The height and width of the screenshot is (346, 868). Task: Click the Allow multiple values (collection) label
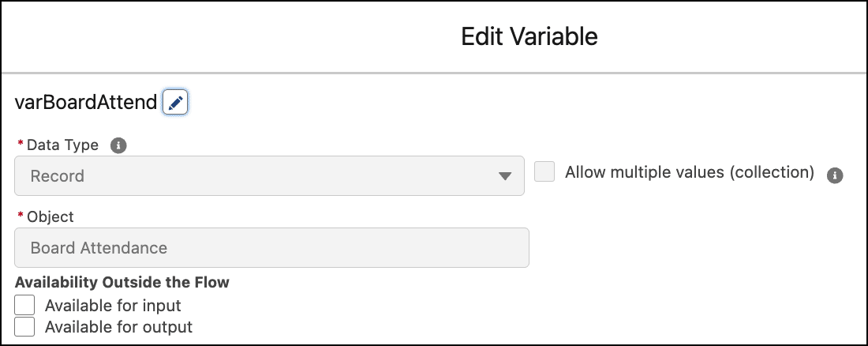coord(689,172)
